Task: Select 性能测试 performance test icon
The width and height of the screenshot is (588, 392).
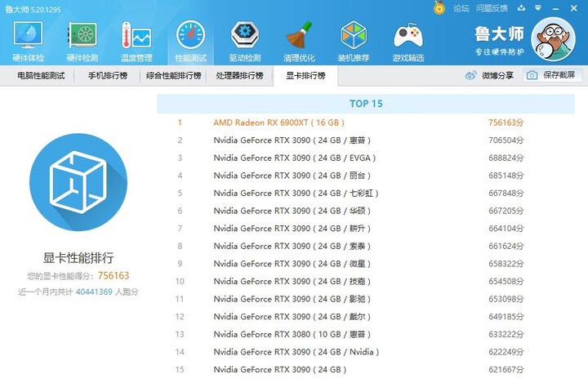Action: [190, 35]
